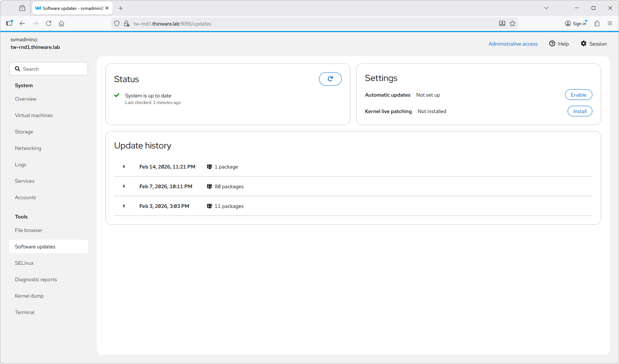
Task: Open the Terminal page in sidebar
Action: pos(24,312)
